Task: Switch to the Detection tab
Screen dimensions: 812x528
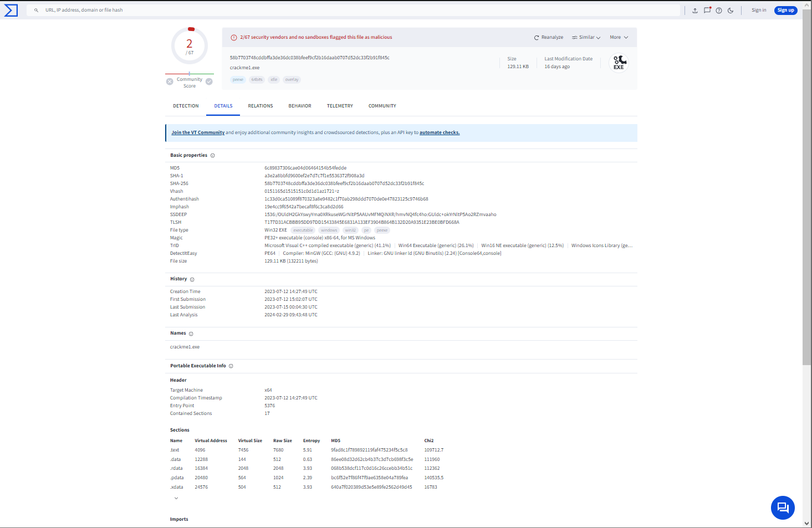Action: click(x=186, y=106)
